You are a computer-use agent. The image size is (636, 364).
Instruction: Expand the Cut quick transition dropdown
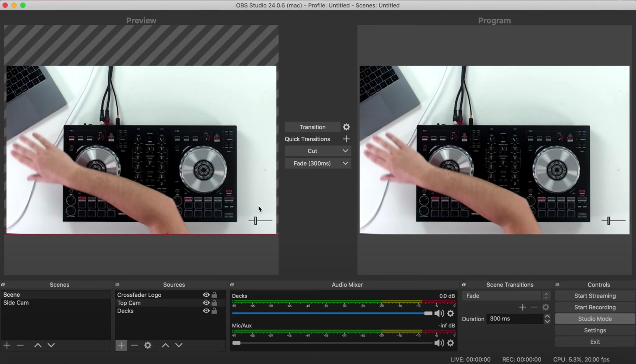345,151
